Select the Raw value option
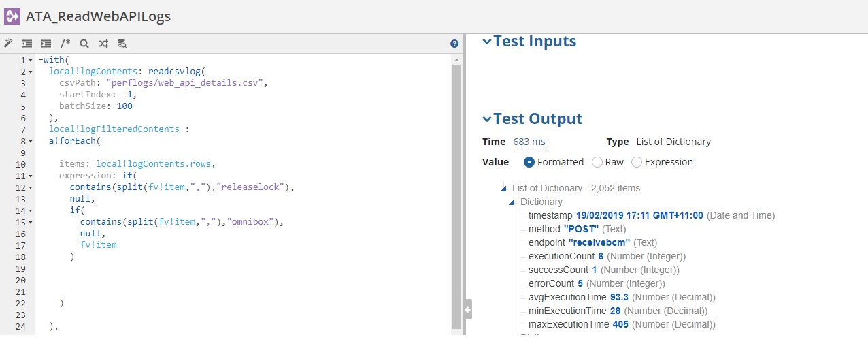The height and width of the screenshot is (348, 868). (597, 162)
